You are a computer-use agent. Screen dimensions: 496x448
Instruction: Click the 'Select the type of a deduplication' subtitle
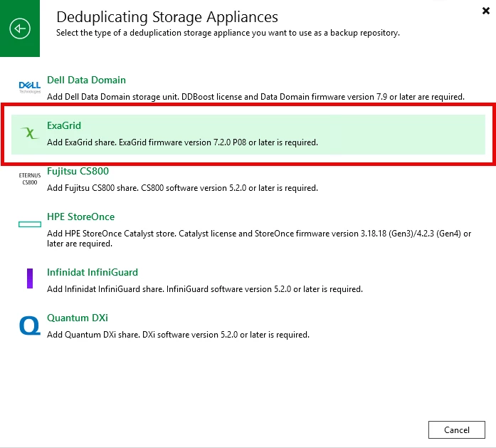228,33
